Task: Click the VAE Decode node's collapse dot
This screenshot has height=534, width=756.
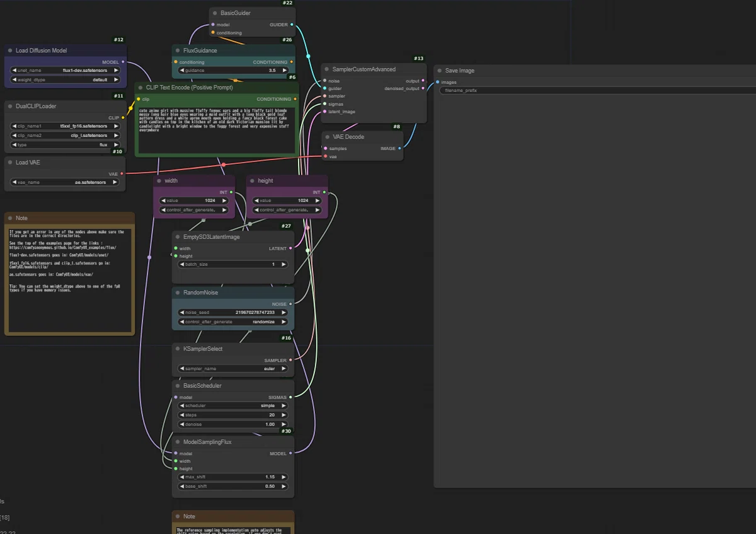Action: coord(326,137)
